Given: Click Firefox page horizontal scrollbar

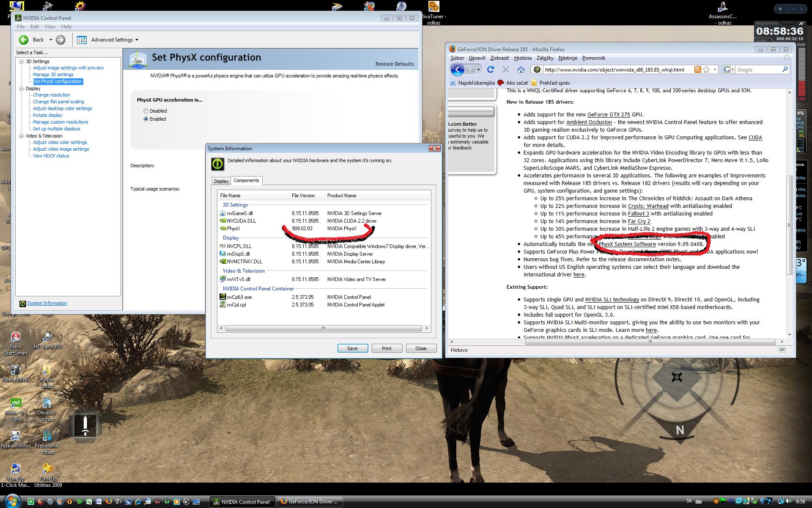Looking at the screenshot, I should (650, 342).
